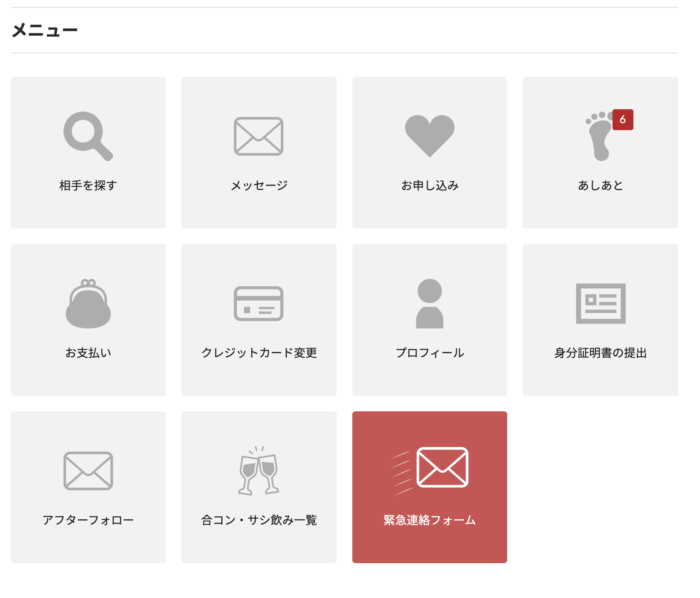The height and width of the screenshot is (598, 700).
Task: Click the red 6 notification badge
Action: (x=623, y=120)
